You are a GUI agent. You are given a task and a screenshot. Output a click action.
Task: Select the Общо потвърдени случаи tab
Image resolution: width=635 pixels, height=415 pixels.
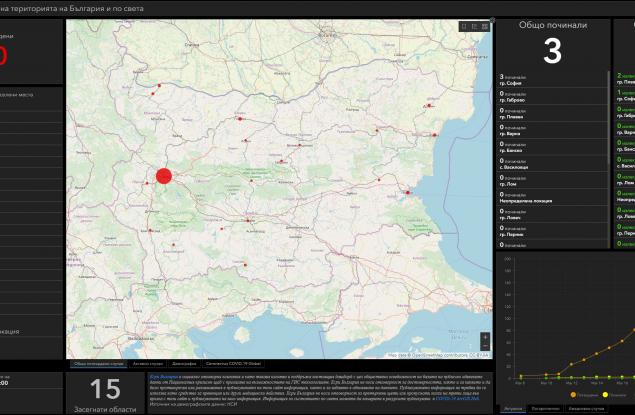tap(95, 363)
